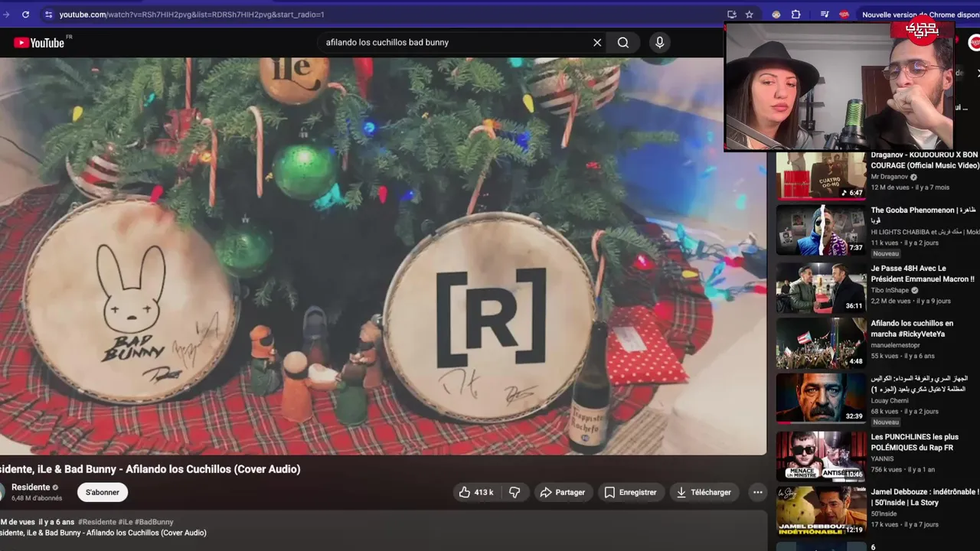This screenshot has height=551, width=980.
Task: Click Nouvelle version de Chrome disponible button
Action: [x=919, y=15]
